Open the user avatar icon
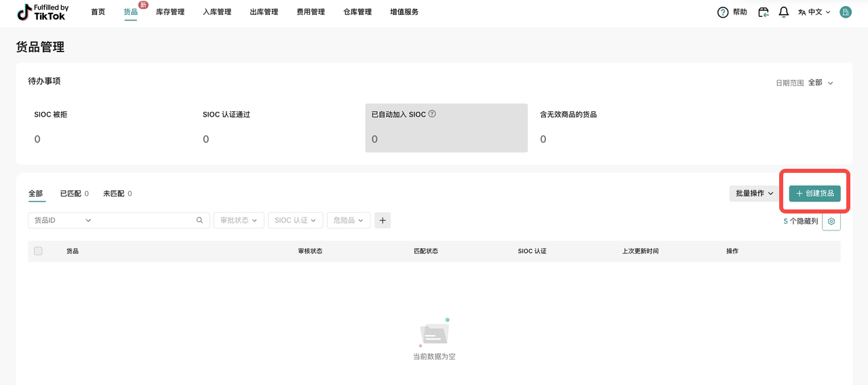The width and height of the screenshot is (868, 385). point(845,12)
